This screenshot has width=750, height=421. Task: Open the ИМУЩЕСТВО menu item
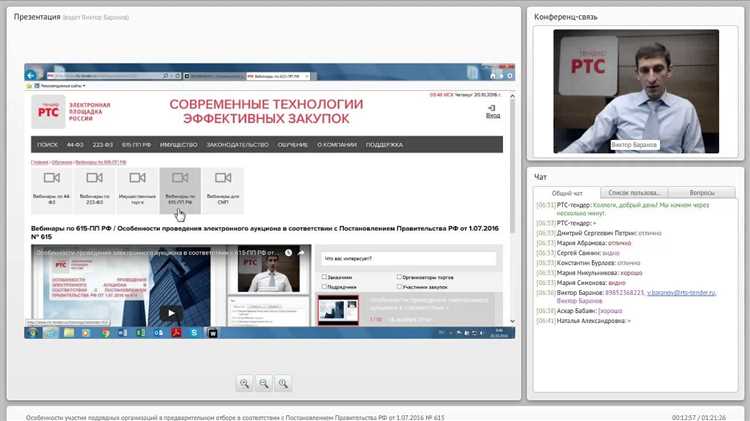pos(178,144)
